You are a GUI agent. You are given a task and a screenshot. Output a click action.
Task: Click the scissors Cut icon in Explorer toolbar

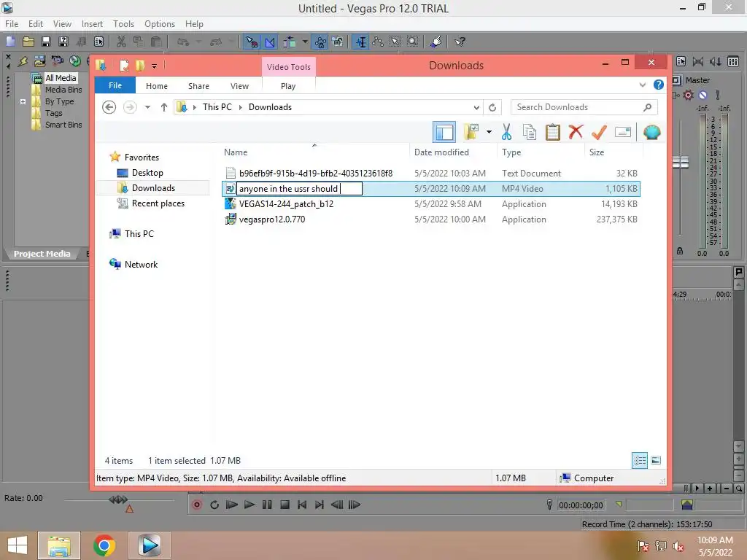506,132
